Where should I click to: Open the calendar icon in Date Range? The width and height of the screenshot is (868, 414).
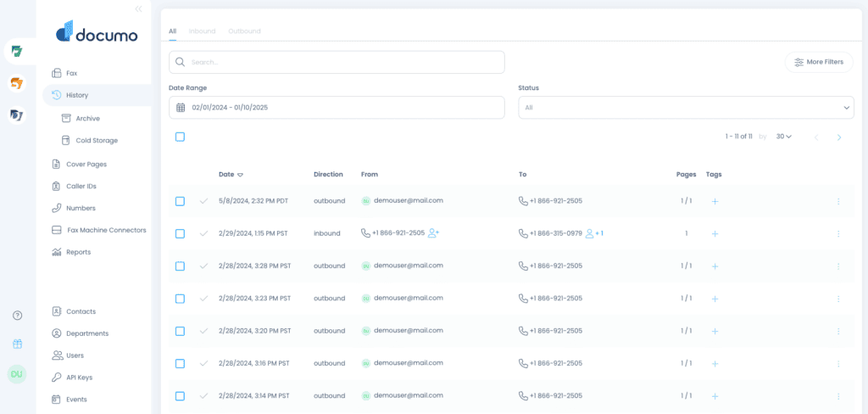[x=181, y=108]
